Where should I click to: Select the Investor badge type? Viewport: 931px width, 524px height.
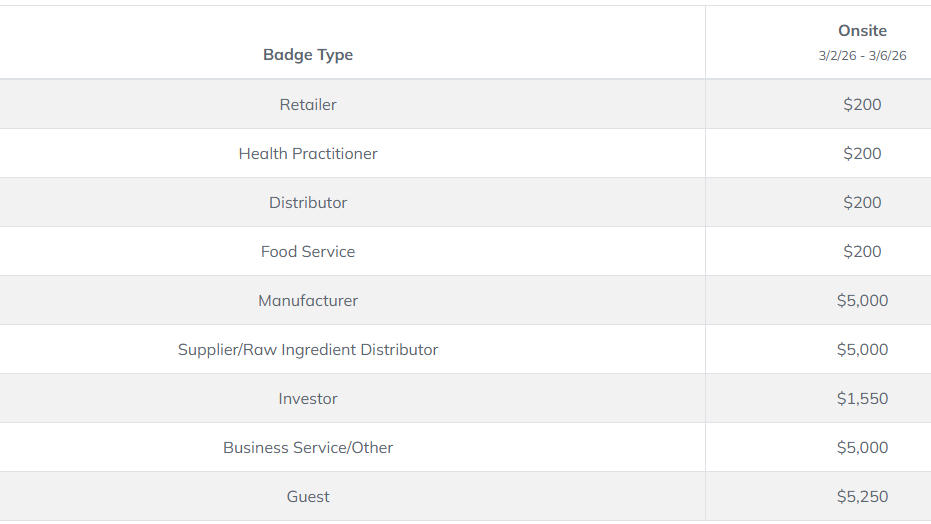point(308,398)
